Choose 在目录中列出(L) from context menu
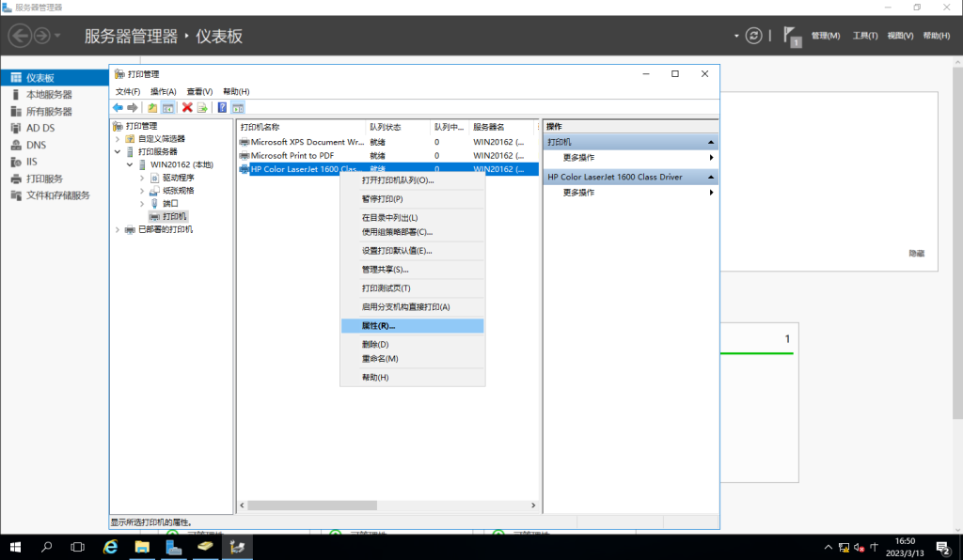This screenshot has width=963, height=560. (413, 218)
